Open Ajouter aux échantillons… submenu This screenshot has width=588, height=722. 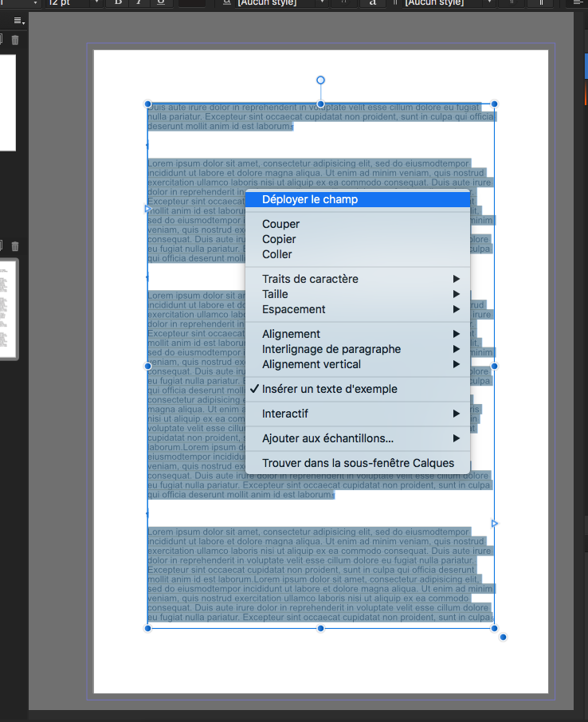click(x=358, y=438)
